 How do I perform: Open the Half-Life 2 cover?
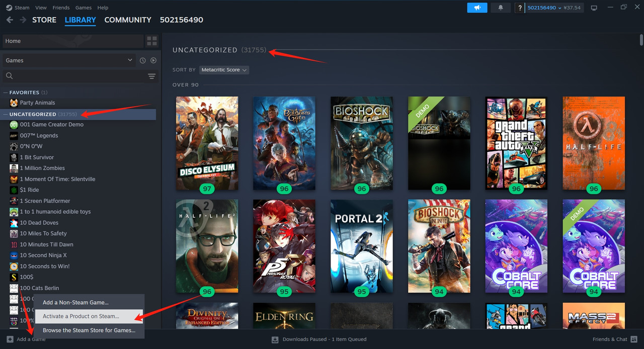click(x=207, y=246)
